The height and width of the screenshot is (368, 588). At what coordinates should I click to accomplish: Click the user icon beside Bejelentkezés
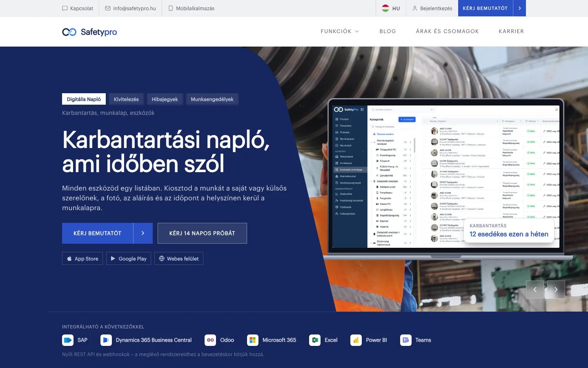click(x=415, y=8)
